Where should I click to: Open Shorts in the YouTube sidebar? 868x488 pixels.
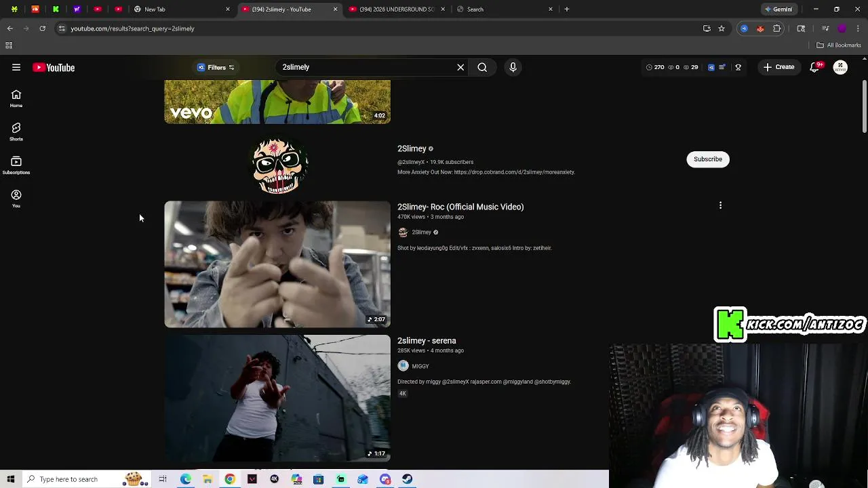pyautogui.click(x=16, y=131)
